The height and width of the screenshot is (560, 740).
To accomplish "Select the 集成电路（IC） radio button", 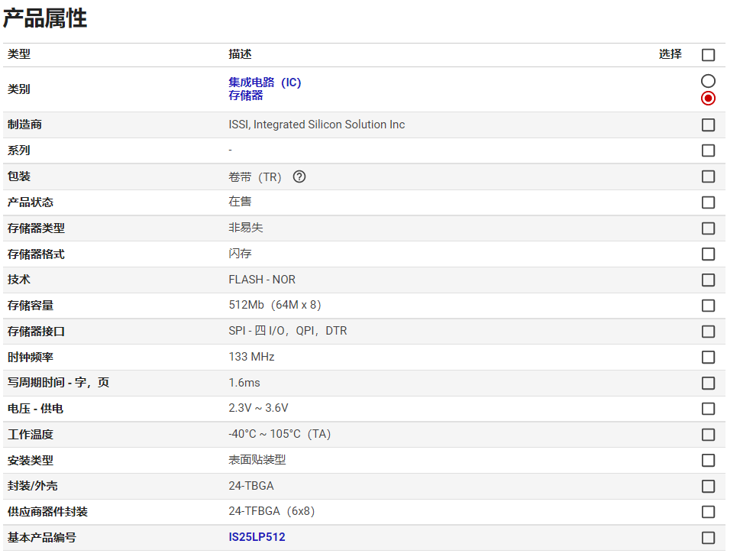I will pyautogui.click(x=708, y=81).
